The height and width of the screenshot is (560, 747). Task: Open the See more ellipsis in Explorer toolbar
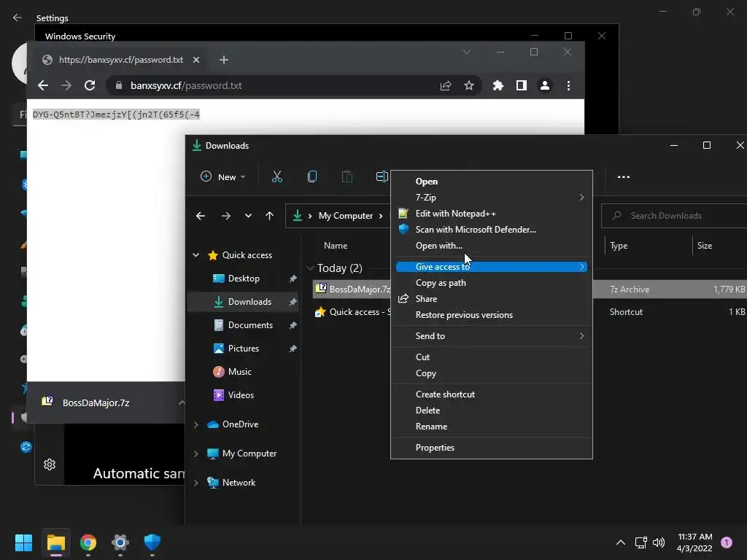click(x=623, y=176)
